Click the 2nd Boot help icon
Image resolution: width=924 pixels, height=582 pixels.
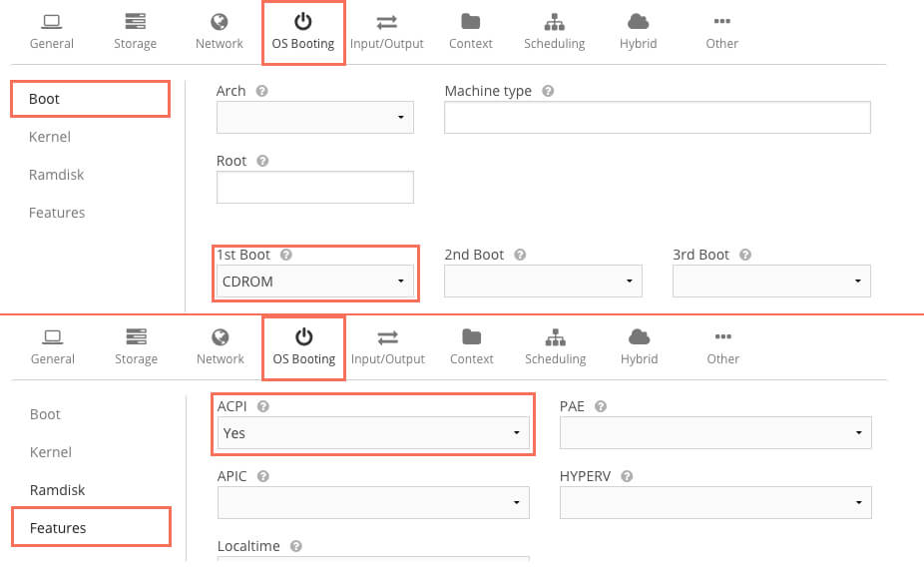pyautogui.click(x=520, y=255)
